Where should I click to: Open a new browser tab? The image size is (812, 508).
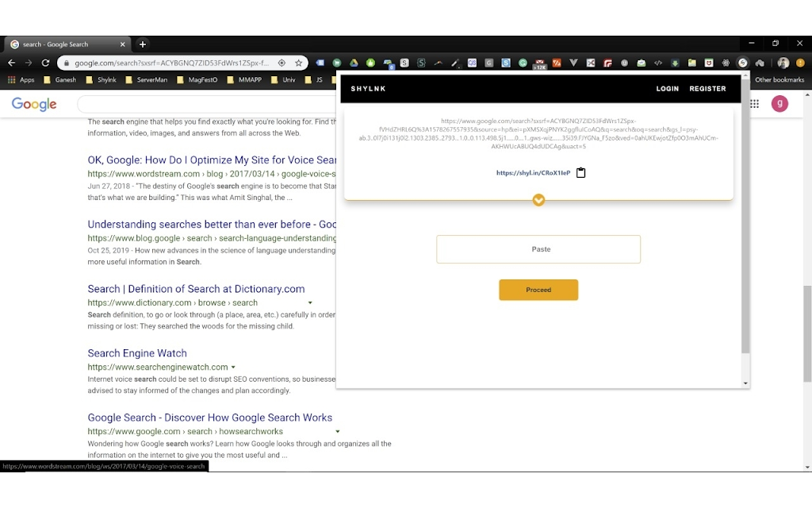coord(143,44)
